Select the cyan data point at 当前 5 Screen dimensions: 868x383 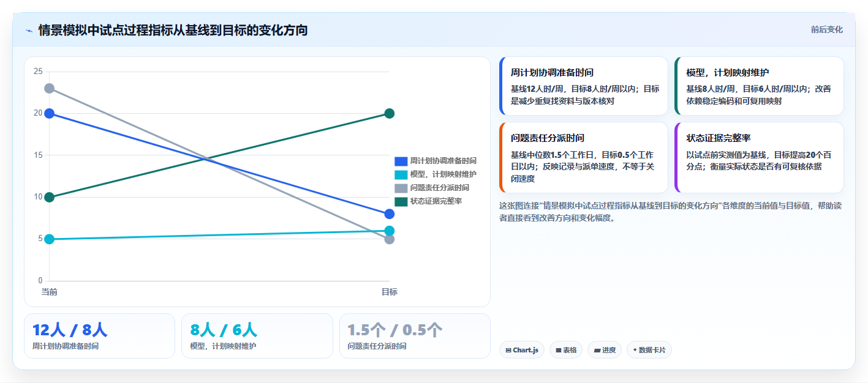pyautogui.click(x=49, y=239)
